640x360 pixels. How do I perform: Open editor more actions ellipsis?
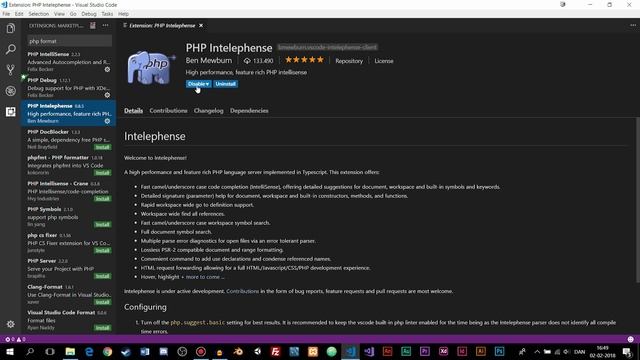tap(633, 25)
